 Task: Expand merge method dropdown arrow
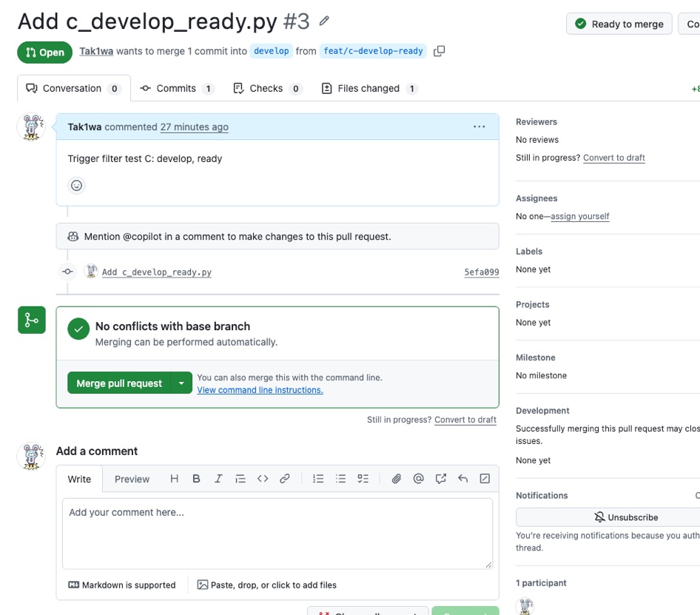point(181,383)
